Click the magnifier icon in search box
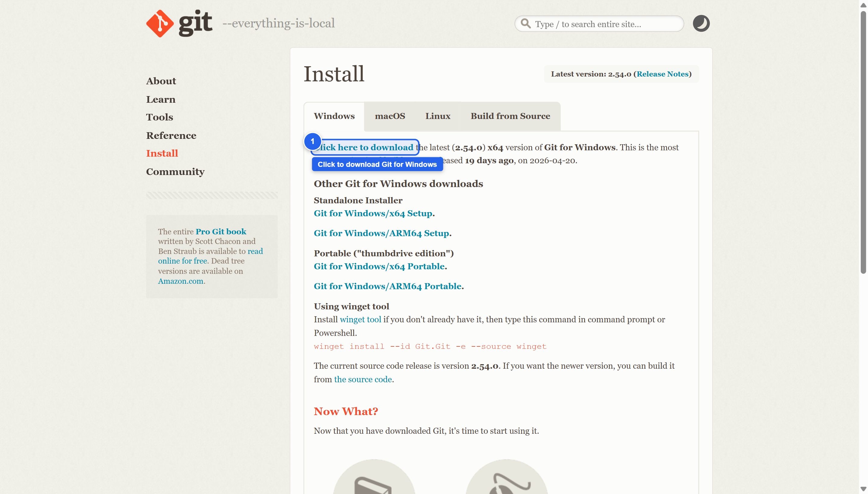 click(x=526, y=23)
